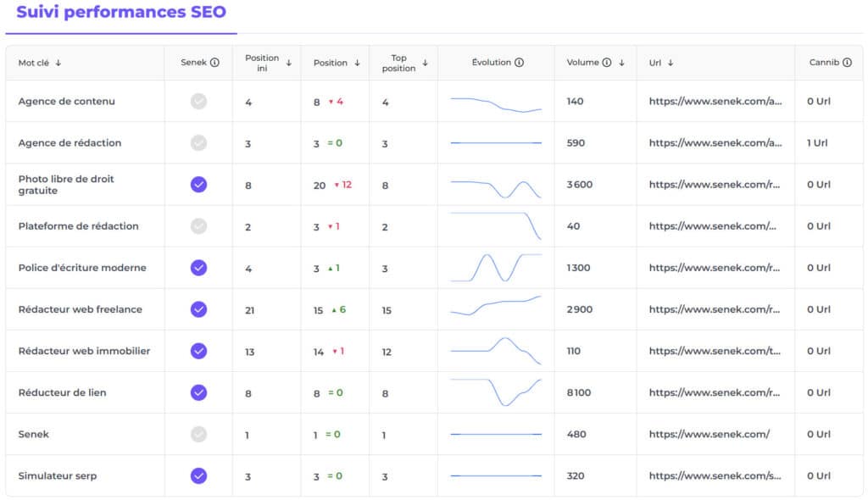The height and width of the screenshot is (500, 868).
Task: Uncheck Senek for Police d'écriture moderne
Action: [198, 268]
